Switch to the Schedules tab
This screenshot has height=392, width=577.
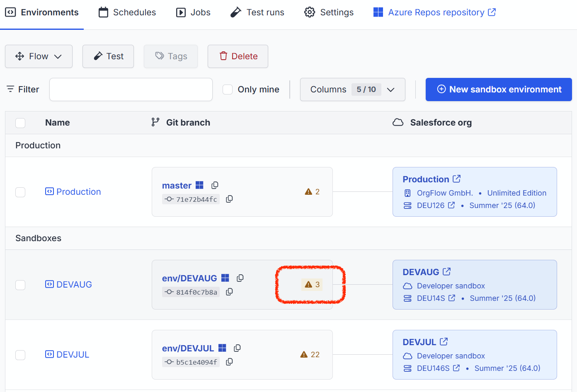point(127,12)
